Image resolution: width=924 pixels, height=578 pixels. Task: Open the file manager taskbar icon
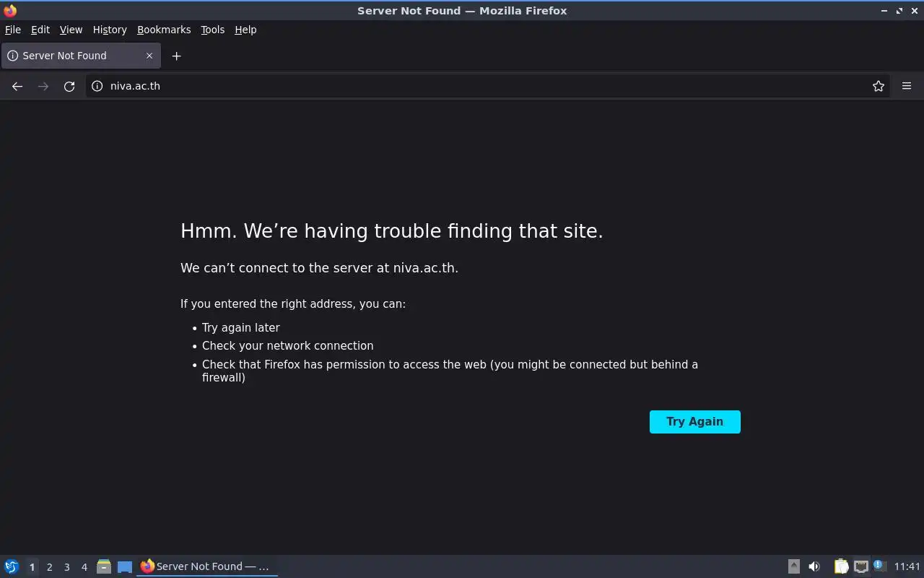point(104,566)
